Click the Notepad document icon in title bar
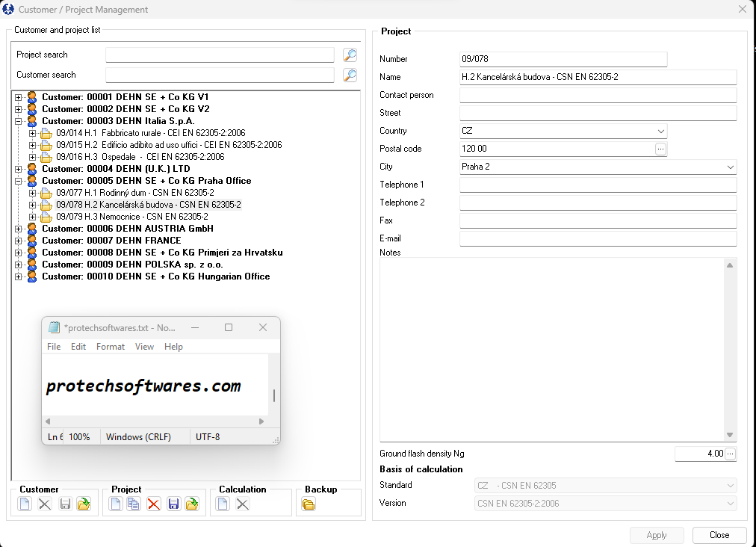The width and height of the screenshot is (756, 547). tap(54, 327)
